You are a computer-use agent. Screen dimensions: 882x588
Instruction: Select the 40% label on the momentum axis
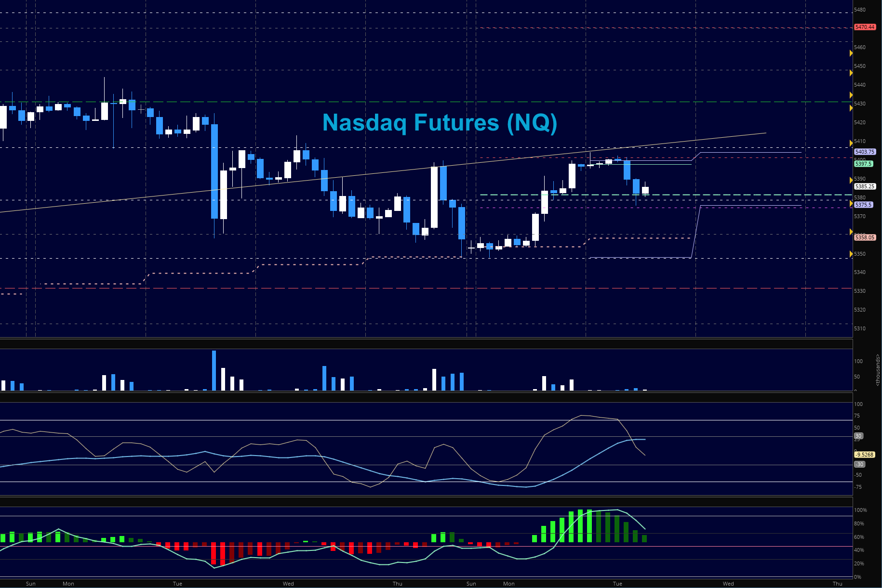(x=859, y=550)
